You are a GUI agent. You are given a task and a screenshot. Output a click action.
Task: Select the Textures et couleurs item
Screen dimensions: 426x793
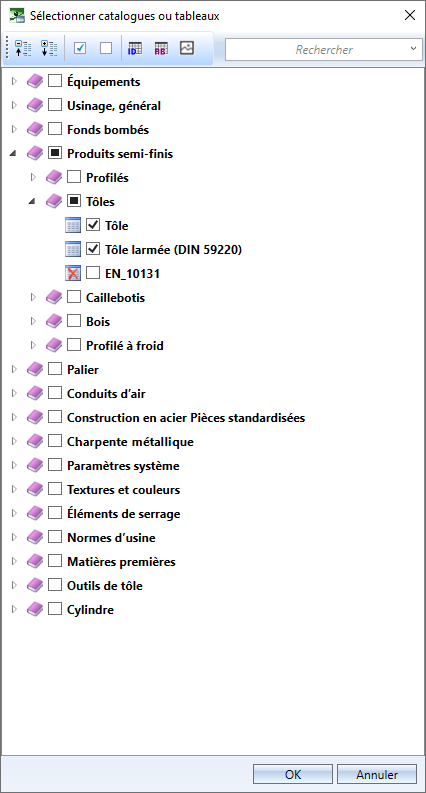tap(123, 490)
